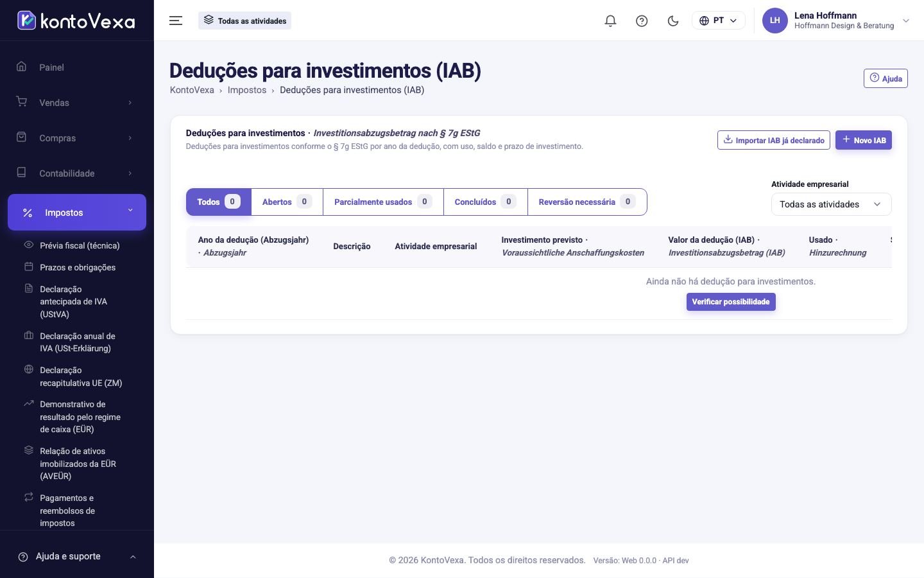Click Verificar possibilidade button

point(731,302)
